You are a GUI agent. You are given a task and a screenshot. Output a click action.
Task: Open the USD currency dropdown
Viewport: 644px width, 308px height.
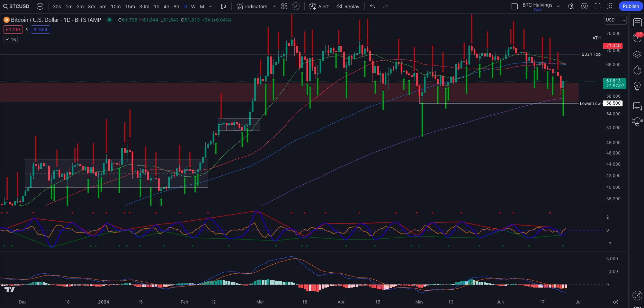click(x=616, y=20)
